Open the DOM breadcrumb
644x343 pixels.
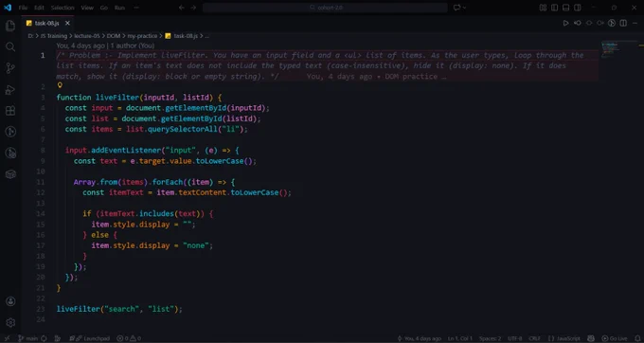coord(114,36)
